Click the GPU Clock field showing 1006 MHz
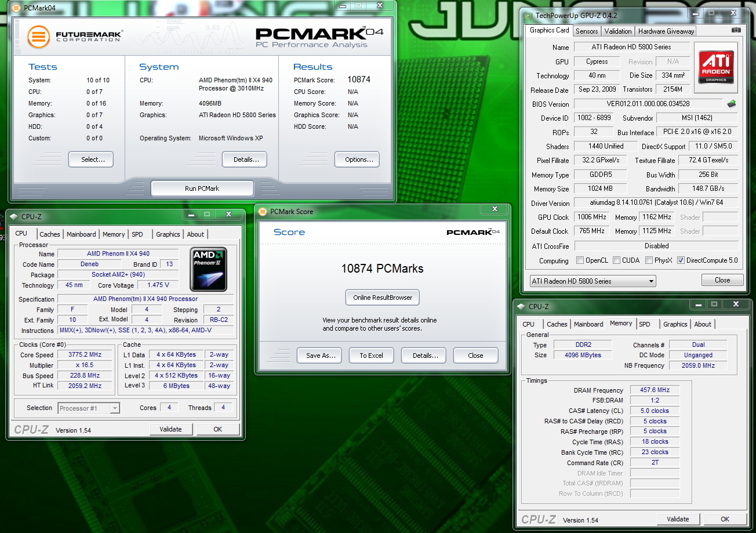This screenshot has height=533, width=756. click(x=592, y=217)
